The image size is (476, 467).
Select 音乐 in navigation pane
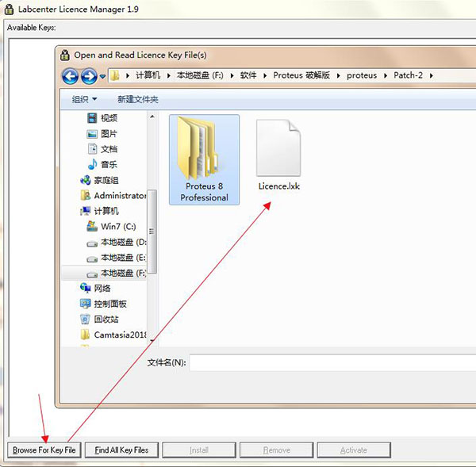pos(102,164)
